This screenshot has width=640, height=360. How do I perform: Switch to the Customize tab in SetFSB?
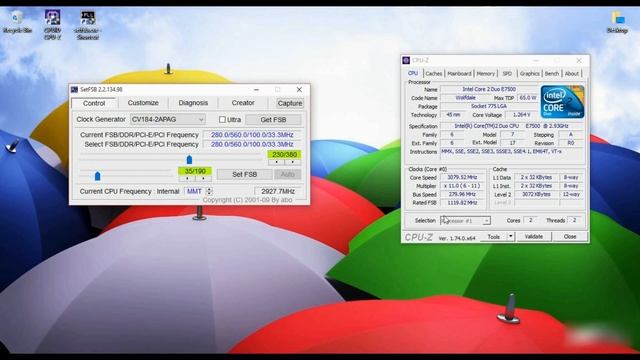pos(143,103)
